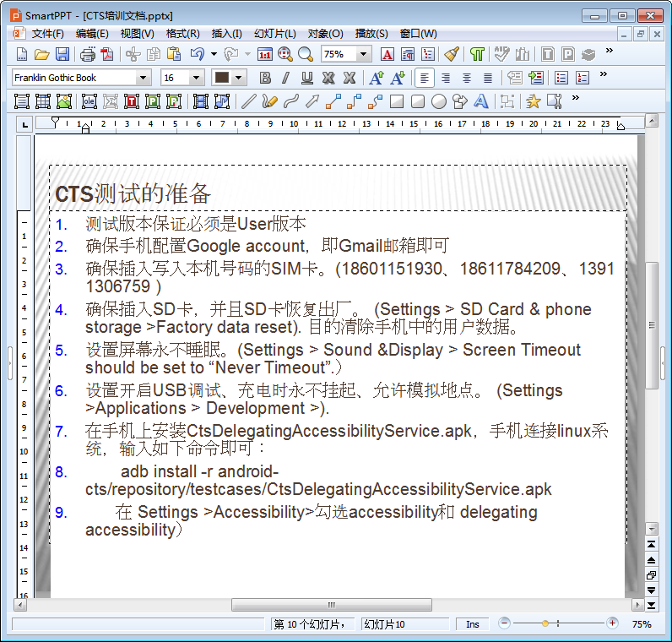Draw a rectangle shape

tap(397, 101)
